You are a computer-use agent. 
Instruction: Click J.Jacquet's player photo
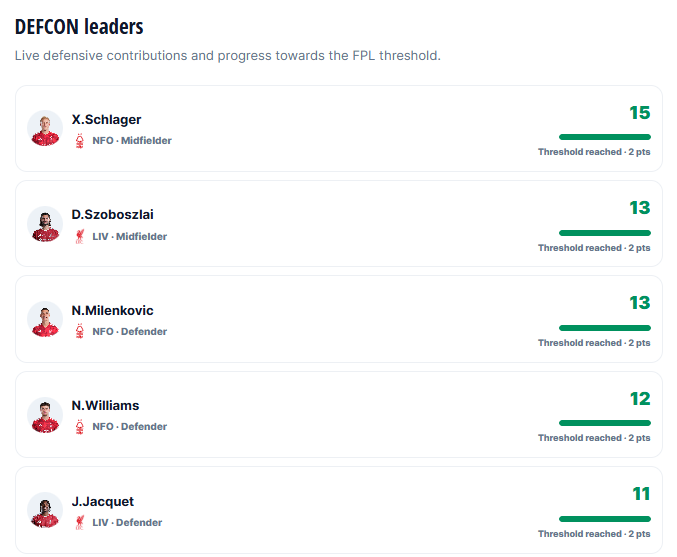coord(45,510)
